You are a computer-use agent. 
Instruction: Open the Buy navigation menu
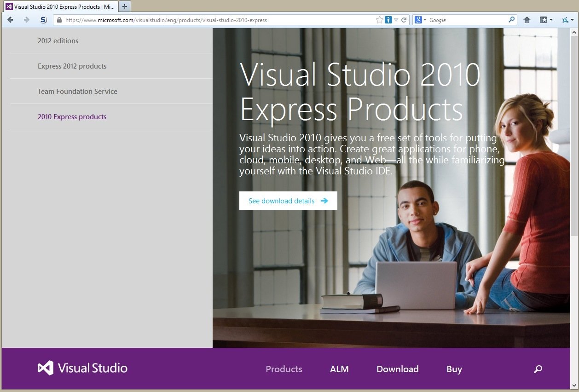(454, 369)
